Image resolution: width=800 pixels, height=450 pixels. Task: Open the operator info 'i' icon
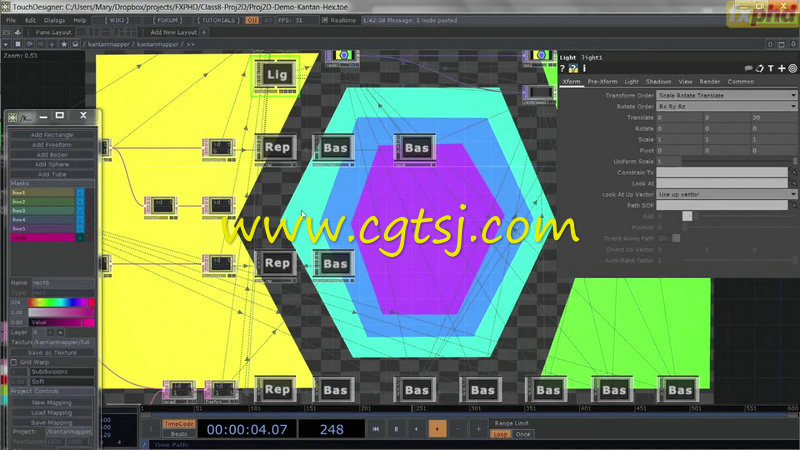(584, 68)
